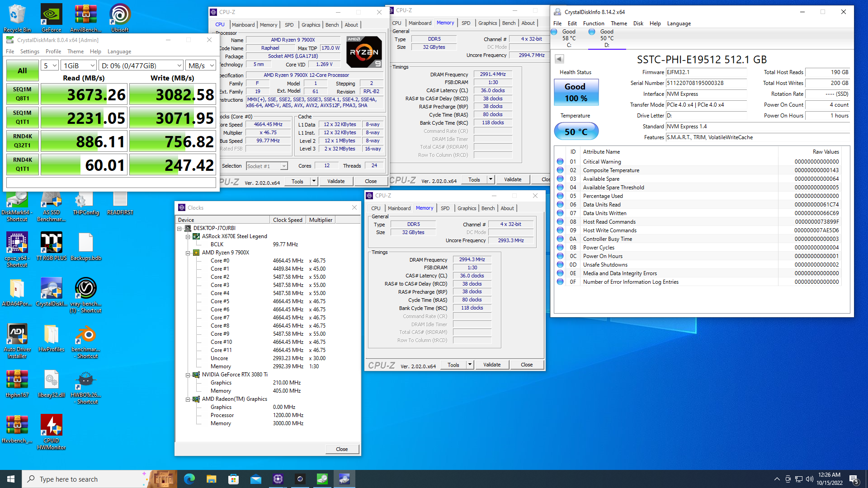Open the Tools dropdown arrow in CPU-Z CPU window
The height and width of the screenshot is (488, 868).
point(314,181)
